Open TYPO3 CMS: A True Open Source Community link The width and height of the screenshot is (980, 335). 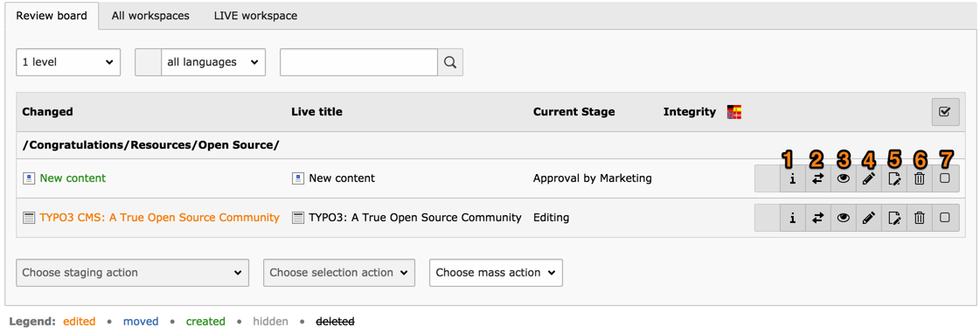click(159, 218)
